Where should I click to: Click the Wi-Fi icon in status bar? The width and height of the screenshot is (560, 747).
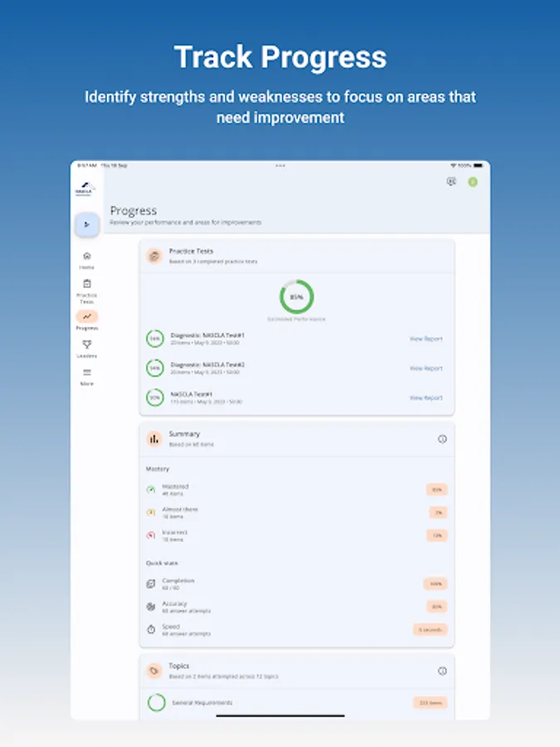point(453,165)
